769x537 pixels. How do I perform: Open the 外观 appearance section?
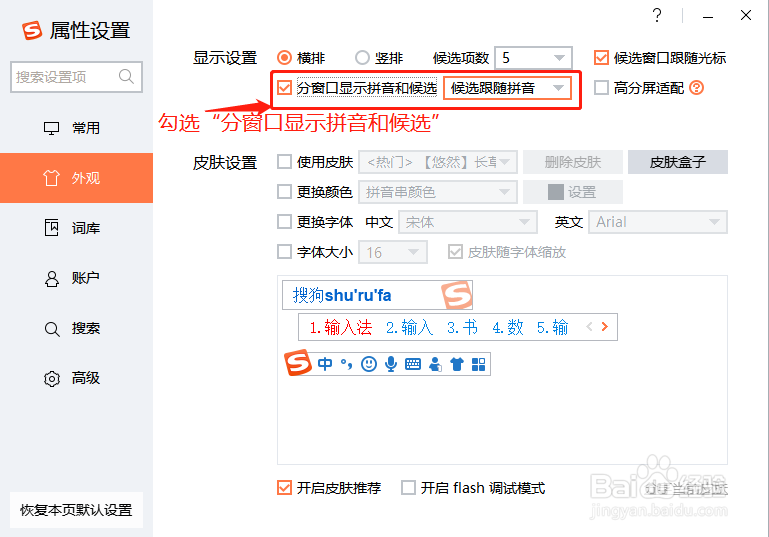coord(77,178)
